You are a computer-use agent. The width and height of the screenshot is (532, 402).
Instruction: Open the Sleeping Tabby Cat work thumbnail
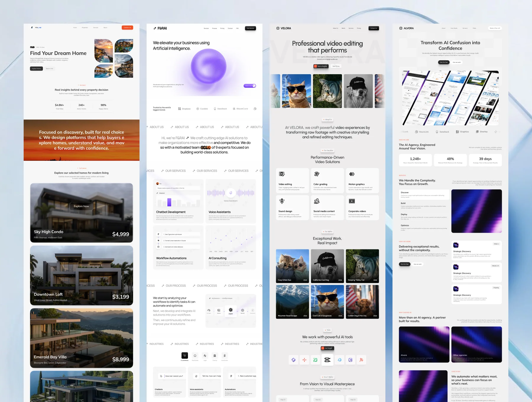pyautogui.click(x=362, y=266)
